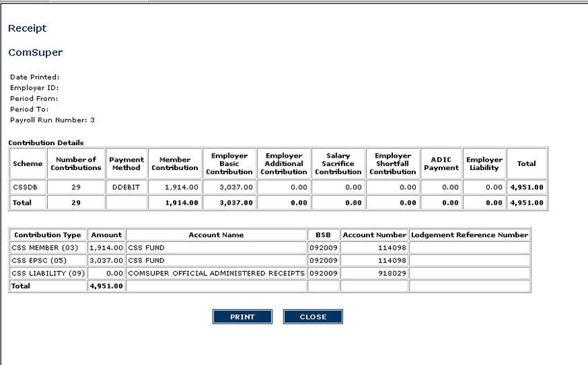Click account number 918029
Viewport: 588px width, 365px height.
click(x=393, y=273)
